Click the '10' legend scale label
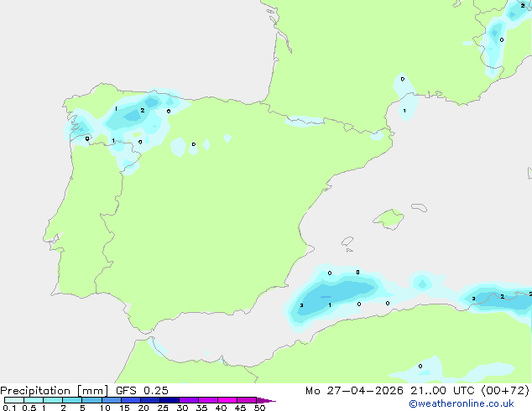Screen dimensions: 532x411 (x=105, y=408)
